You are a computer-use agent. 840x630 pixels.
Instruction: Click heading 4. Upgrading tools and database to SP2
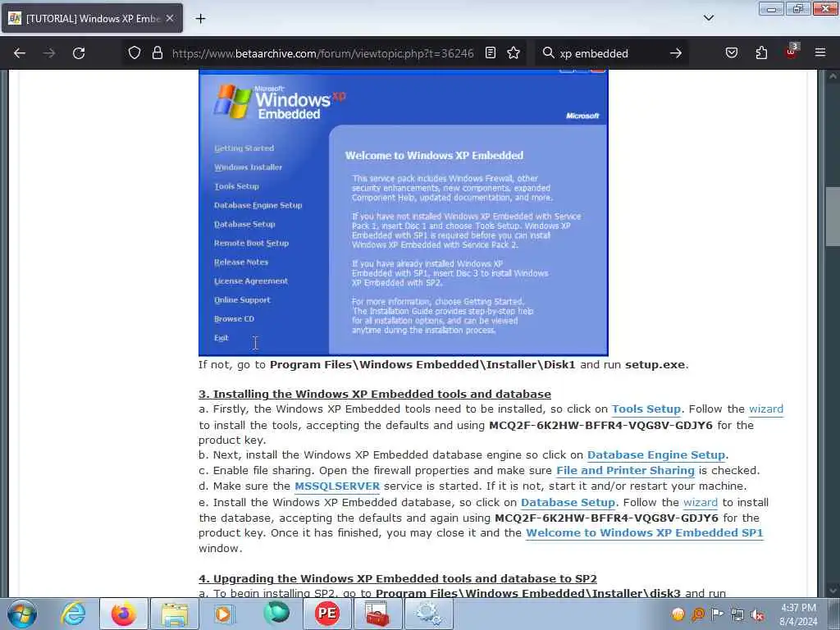pos(398,578)
